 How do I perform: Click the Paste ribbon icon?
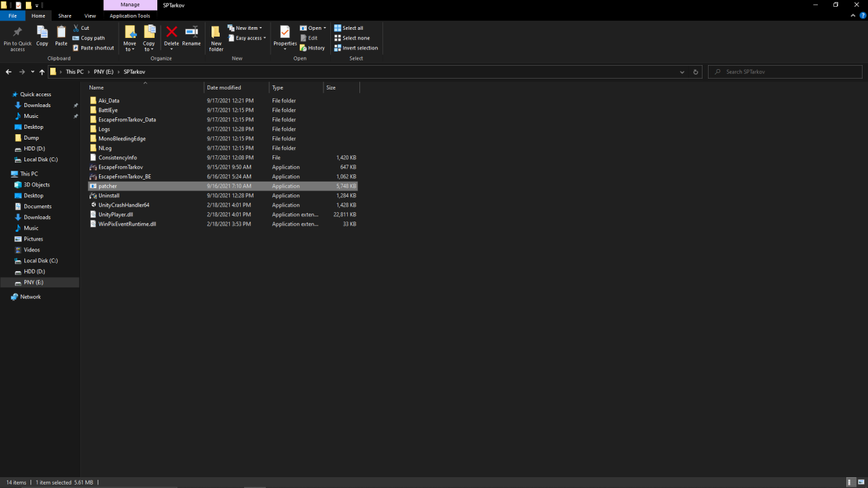(x=61, y=32)
